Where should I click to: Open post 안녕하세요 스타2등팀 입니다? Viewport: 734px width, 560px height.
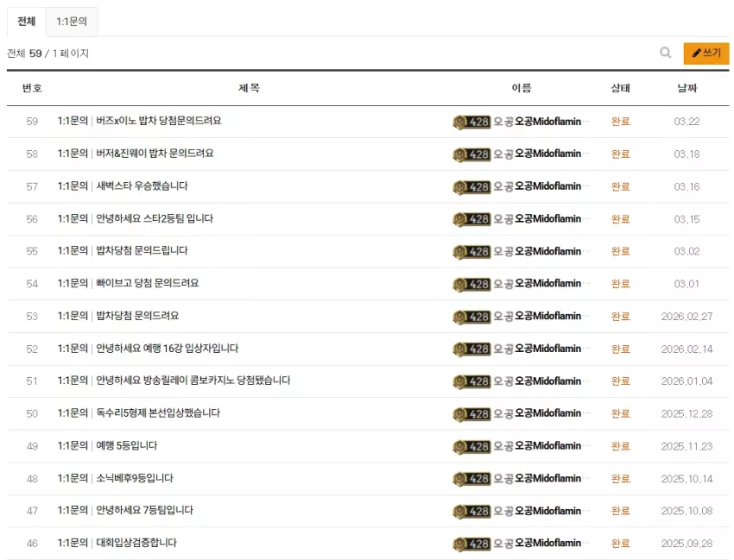pyautogui.click(x=155, y=218)
